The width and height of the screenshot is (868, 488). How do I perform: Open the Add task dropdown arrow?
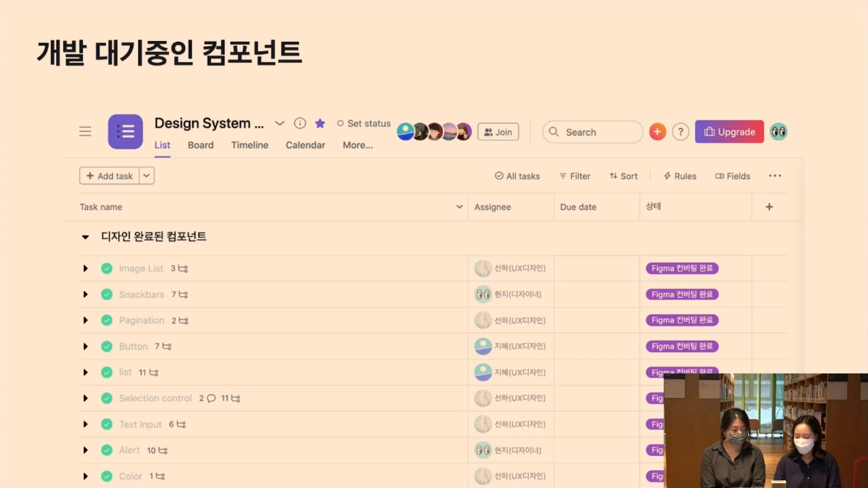146,176
